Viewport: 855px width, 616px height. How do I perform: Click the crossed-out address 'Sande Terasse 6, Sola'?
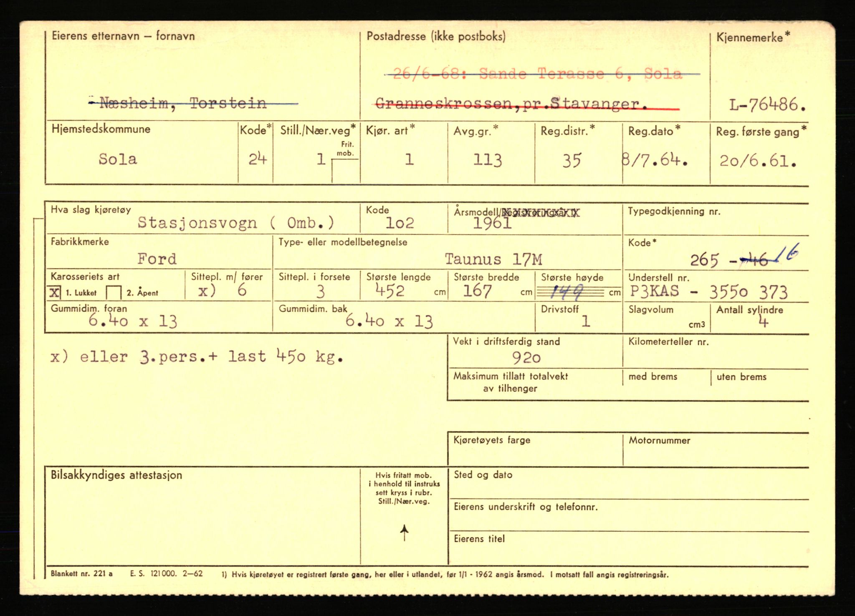pyautogui.click(x=580, y=74)
